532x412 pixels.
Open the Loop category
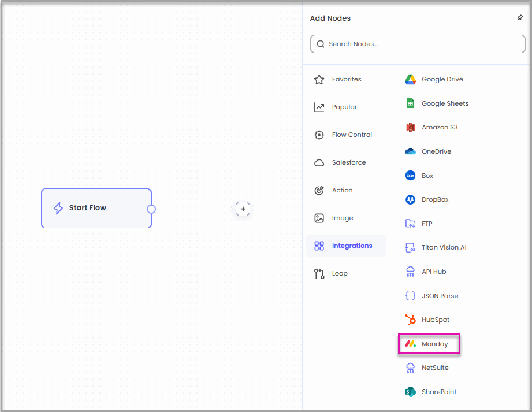point(346,273)
